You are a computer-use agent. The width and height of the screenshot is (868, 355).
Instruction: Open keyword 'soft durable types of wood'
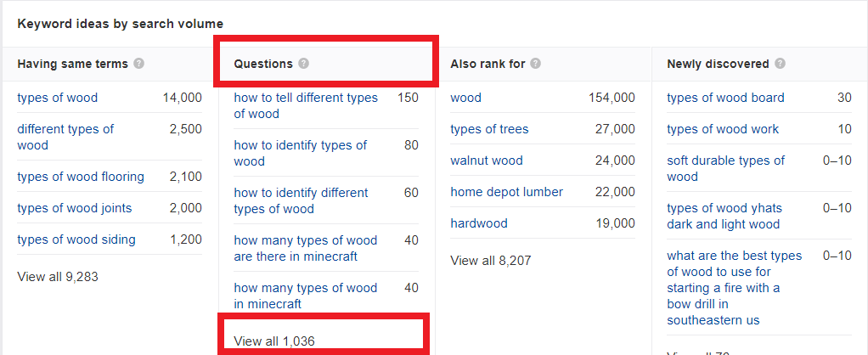(725, 169)
